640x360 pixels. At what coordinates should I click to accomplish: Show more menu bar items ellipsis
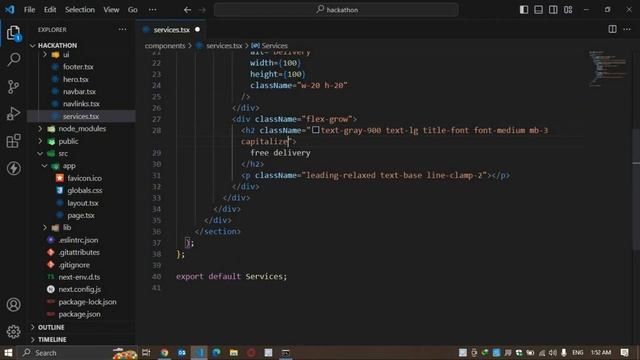[152, 9]
